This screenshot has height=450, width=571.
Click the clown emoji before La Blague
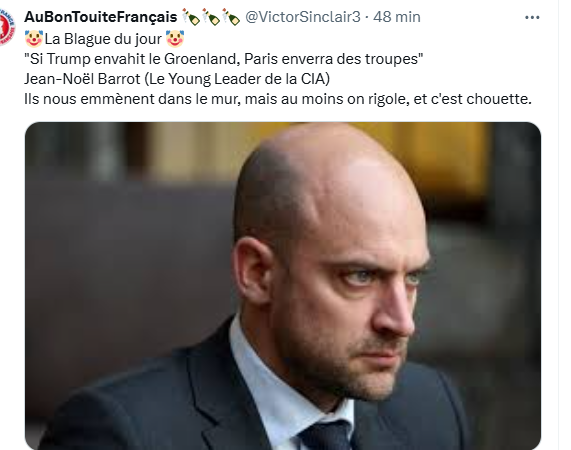click(x=34, y=39)
